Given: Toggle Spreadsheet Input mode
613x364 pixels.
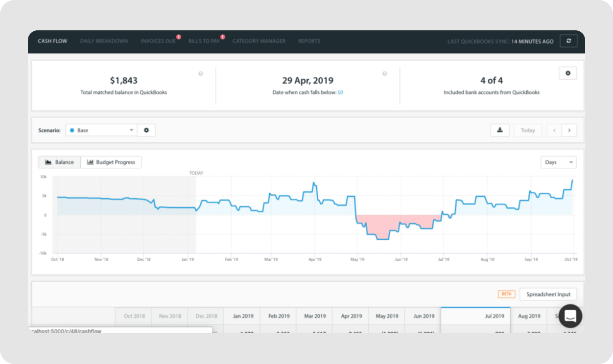Looking at the screenshot, I should (x=548, y=294).
